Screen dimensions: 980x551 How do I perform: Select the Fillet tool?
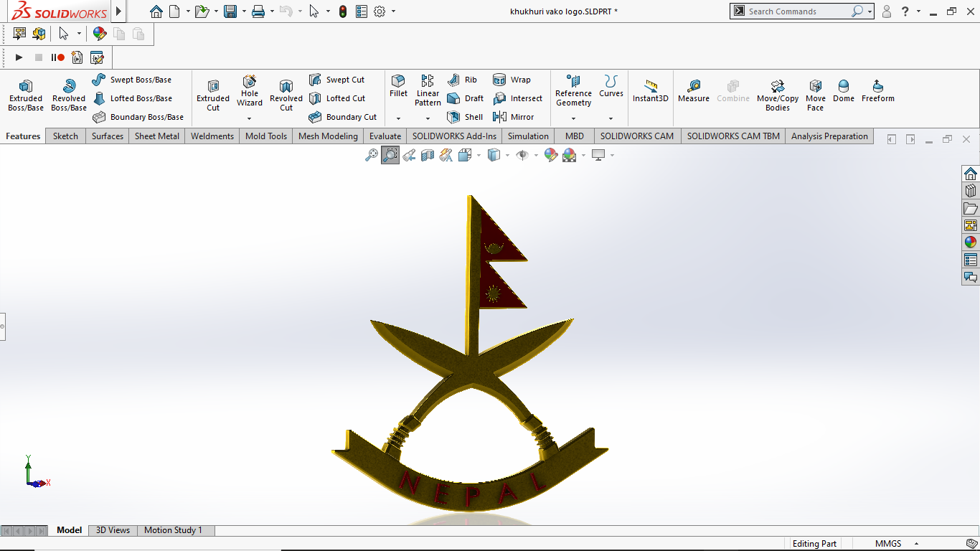coord(398,86)
